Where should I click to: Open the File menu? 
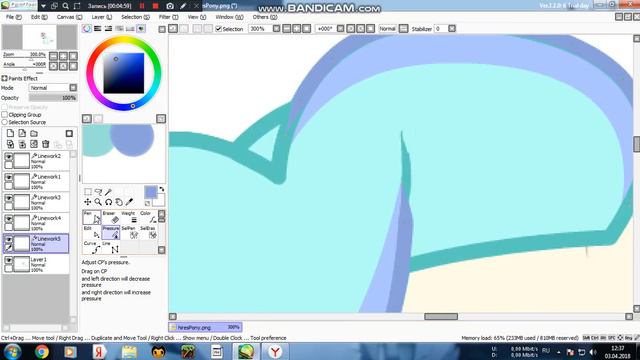[x=13, y=17]
